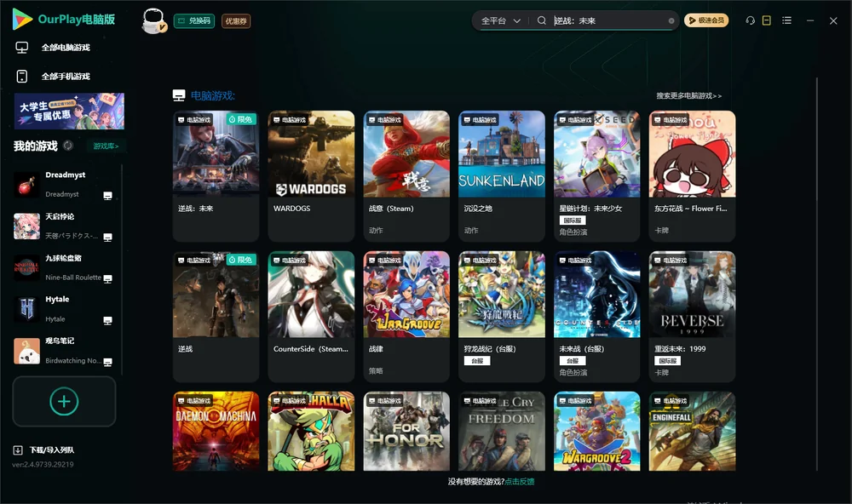Click the 点击反馈 feedback link

click(x=520, y=481)
